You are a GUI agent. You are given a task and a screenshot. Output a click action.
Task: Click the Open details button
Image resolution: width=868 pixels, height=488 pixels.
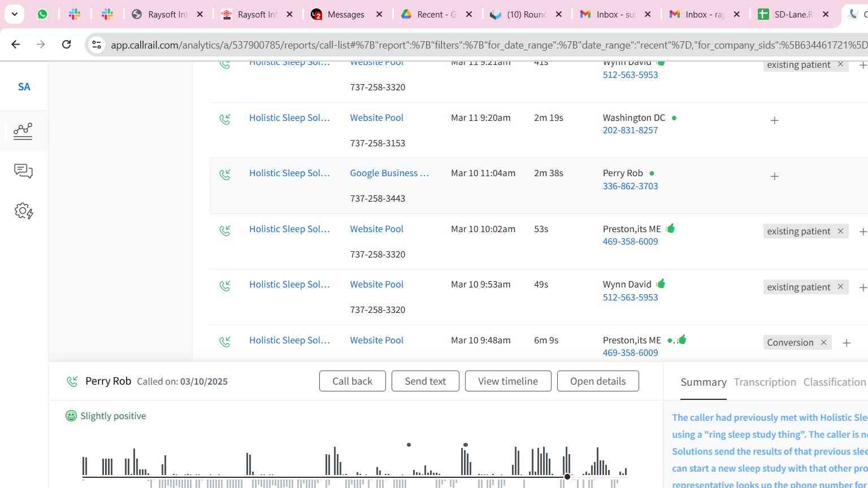[598, 381]
